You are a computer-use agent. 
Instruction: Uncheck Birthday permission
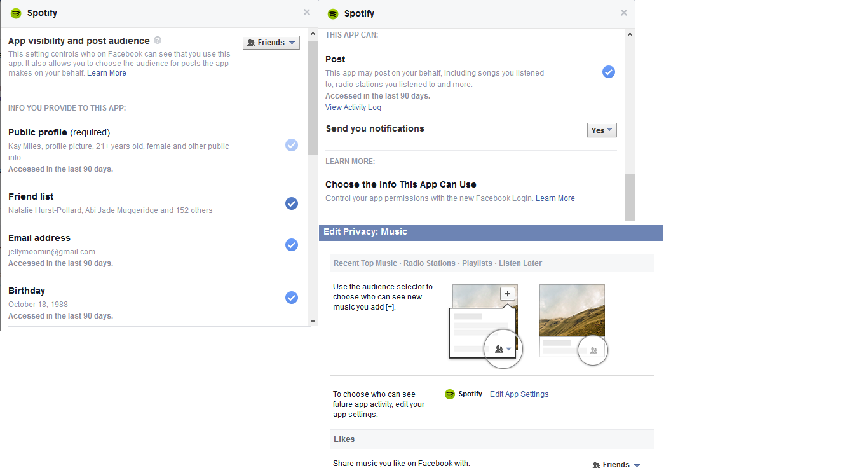[x=292, y=298]
